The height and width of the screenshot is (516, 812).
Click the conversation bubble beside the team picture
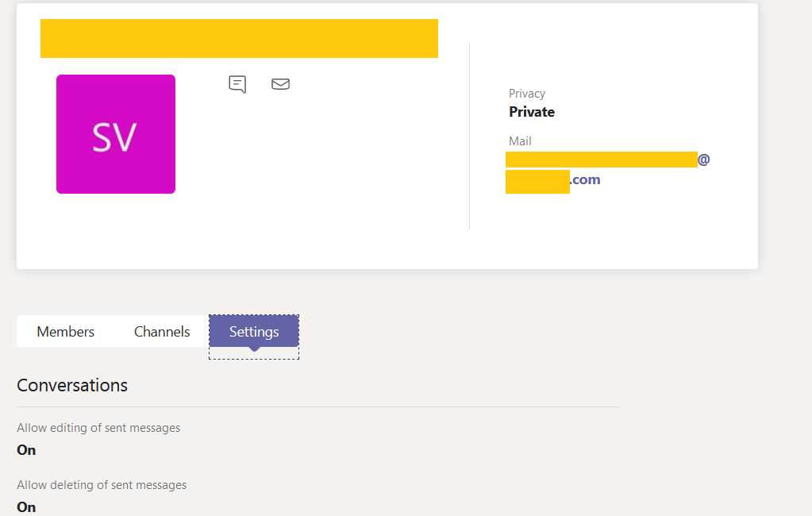pyautogui.click(x=237, y=83)
